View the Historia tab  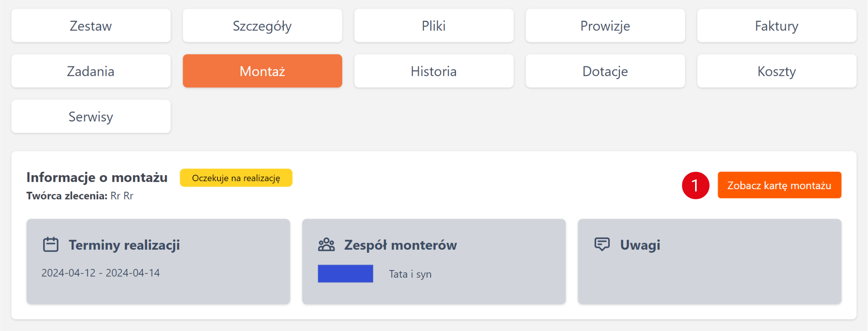(434, 71)
